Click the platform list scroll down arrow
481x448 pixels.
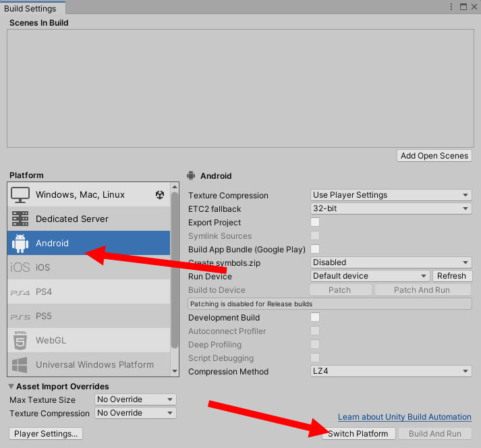[x=175, y=371]
